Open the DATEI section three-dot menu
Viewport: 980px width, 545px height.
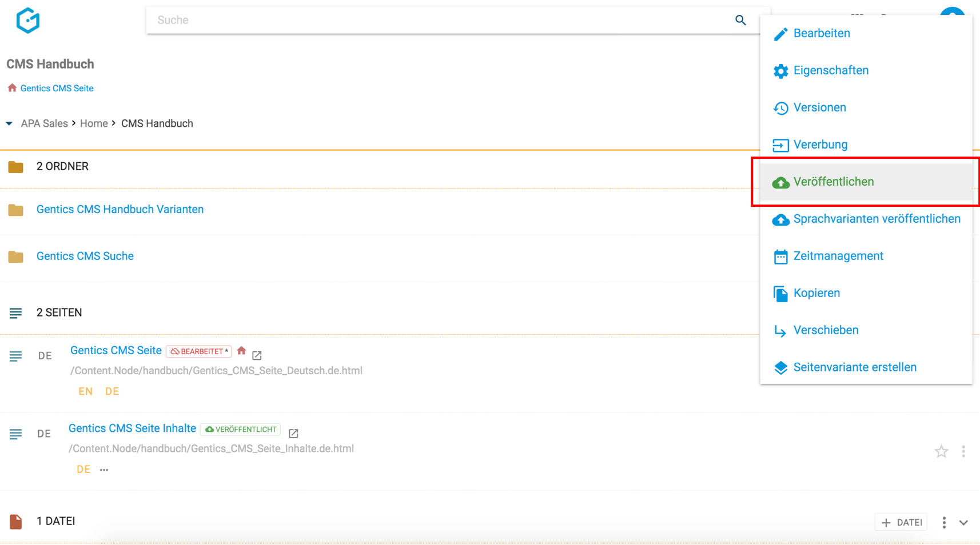pos(944,522)
